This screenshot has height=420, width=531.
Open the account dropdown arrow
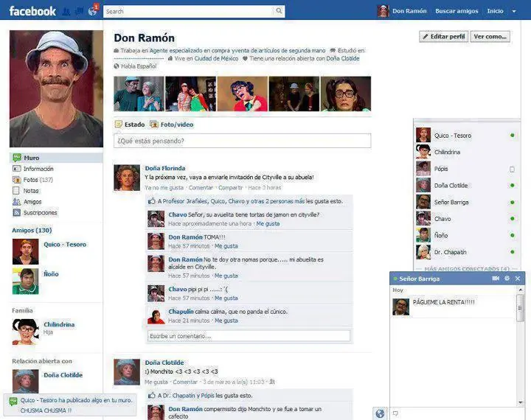point(514,12)
